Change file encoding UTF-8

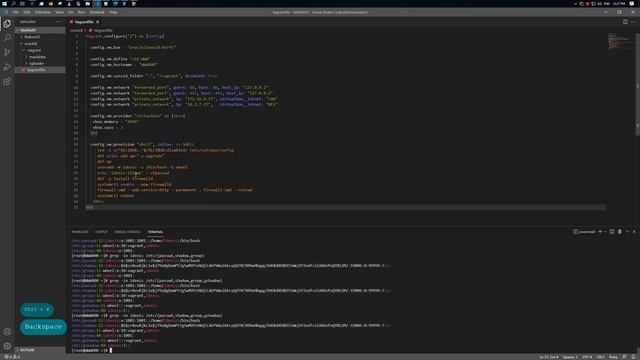[587, 357]
